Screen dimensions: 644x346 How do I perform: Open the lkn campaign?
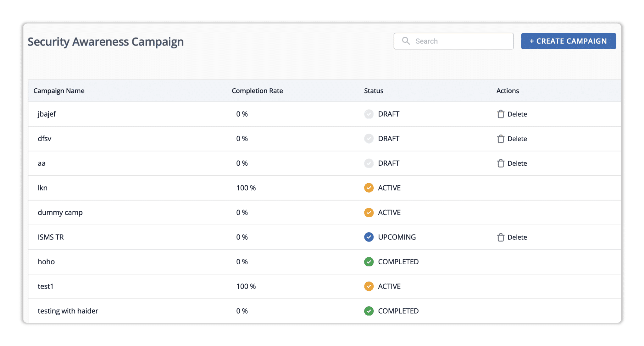pyautogui.click(x=42, y=188)
